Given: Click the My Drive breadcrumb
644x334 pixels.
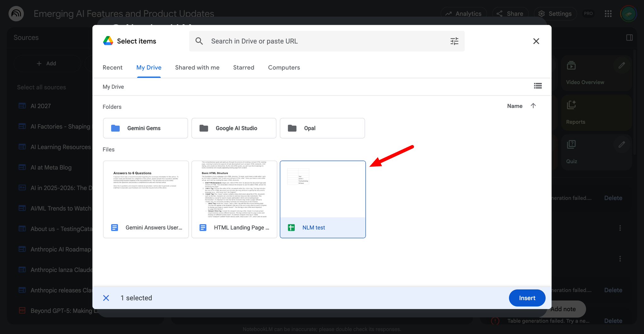Looking at the screenshot, I should click(113, 87).
